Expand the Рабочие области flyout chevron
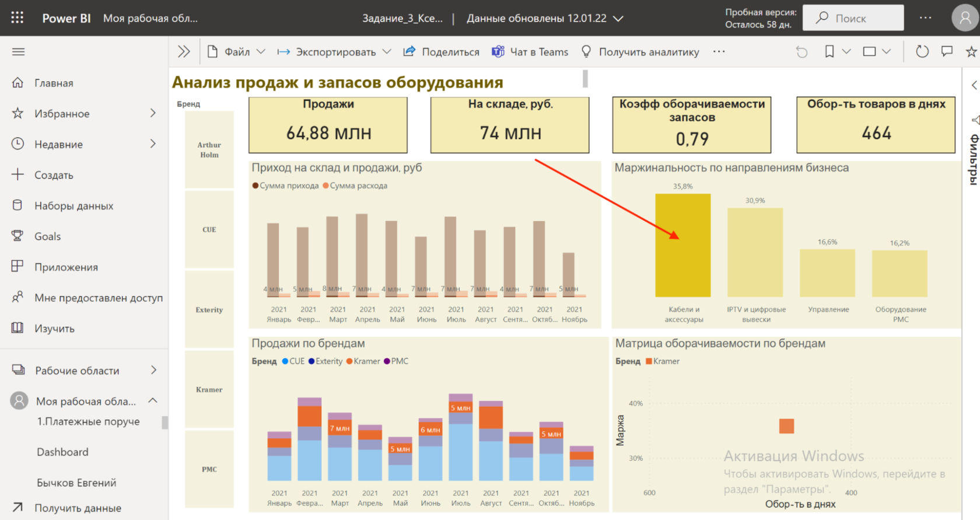The image size is (980, 520). [x=153, y=370]
